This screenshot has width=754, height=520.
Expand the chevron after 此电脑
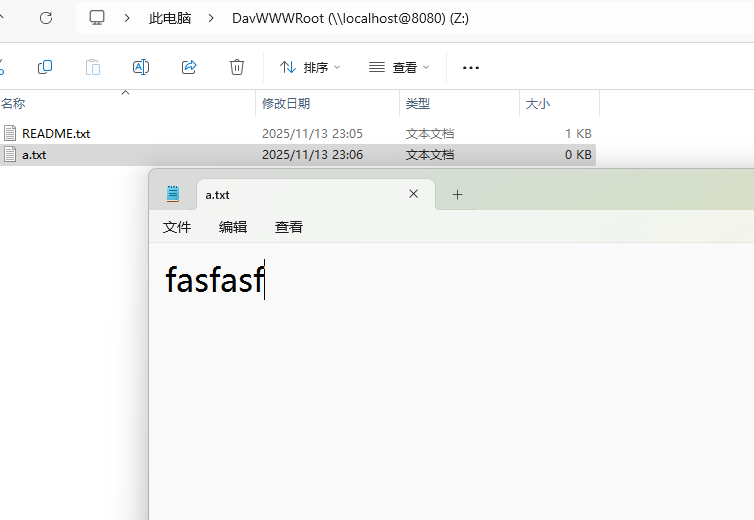[x=211, y=18]
